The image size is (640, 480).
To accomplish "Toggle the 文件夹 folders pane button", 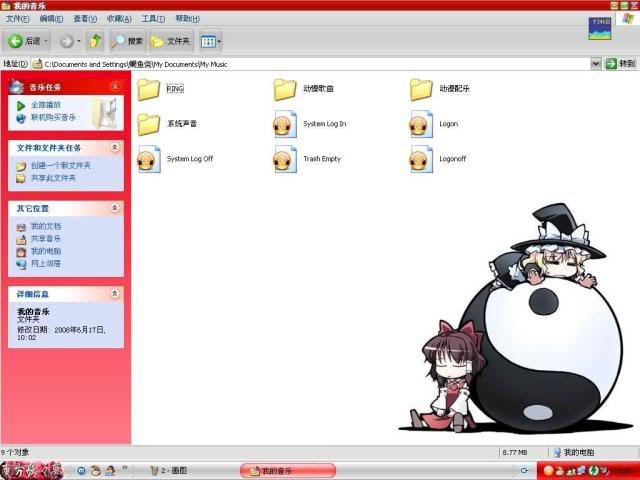I will coord(171,41).
